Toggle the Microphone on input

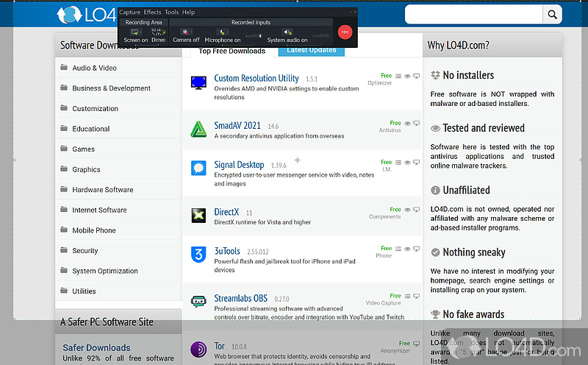220,32
